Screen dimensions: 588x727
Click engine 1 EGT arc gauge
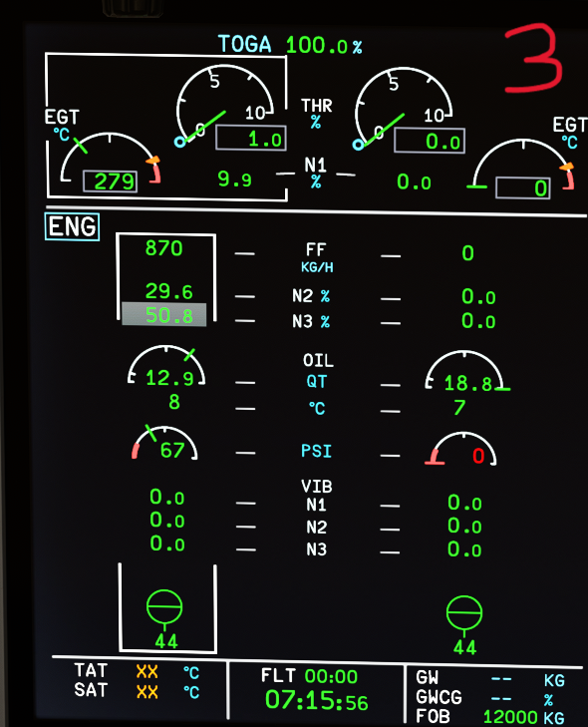[111, 159]
